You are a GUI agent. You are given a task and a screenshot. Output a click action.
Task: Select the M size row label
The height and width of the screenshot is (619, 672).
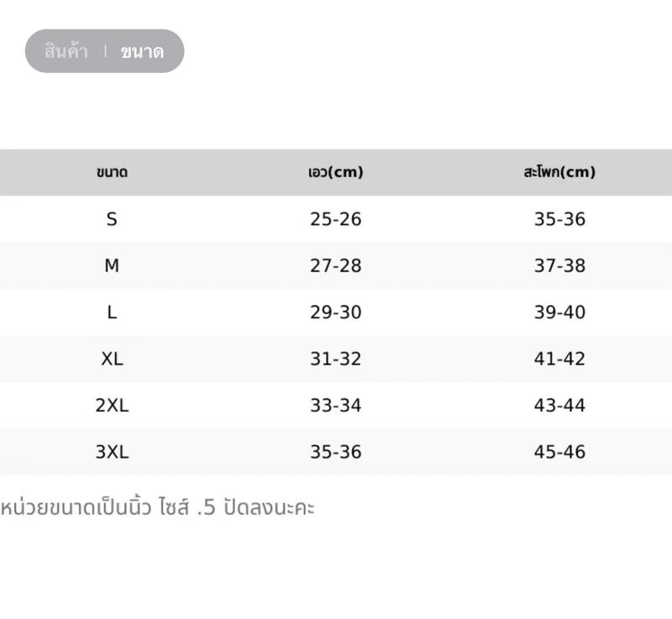click(x=112, y=266)
